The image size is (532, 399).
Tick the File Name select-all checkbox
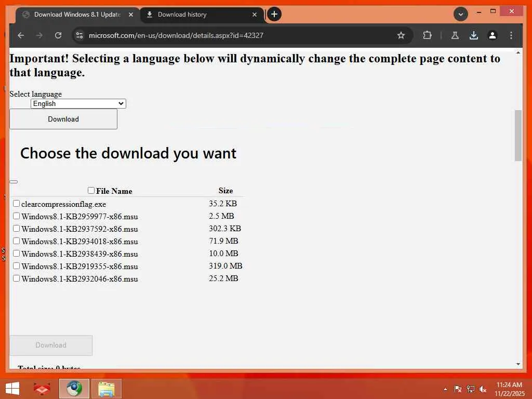coord(91,190)
